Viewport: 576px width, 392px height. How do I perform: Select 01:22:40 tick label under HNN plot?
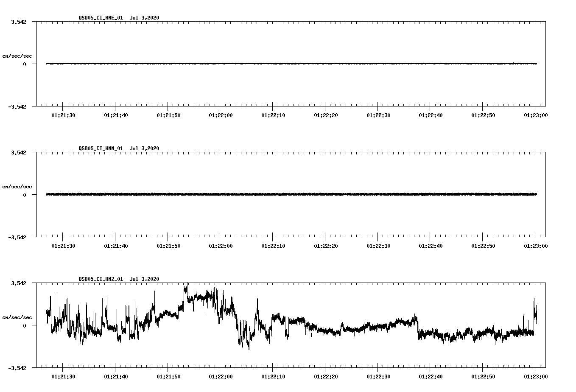(431, 246)
